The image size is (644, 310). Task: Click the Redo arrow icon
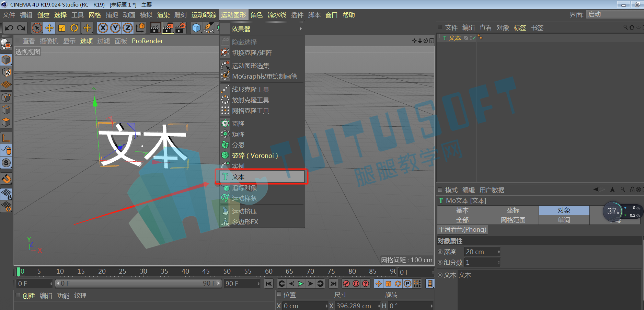point(21,28)
